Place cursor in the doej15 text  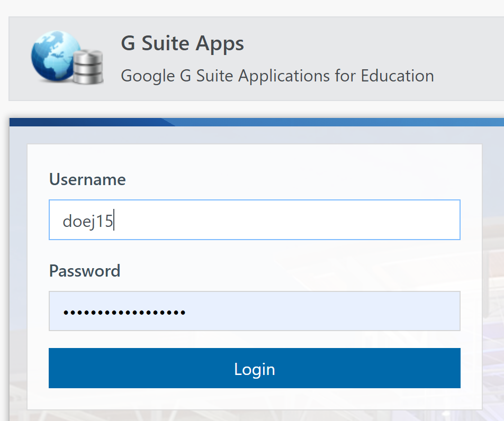click(88, 221)
